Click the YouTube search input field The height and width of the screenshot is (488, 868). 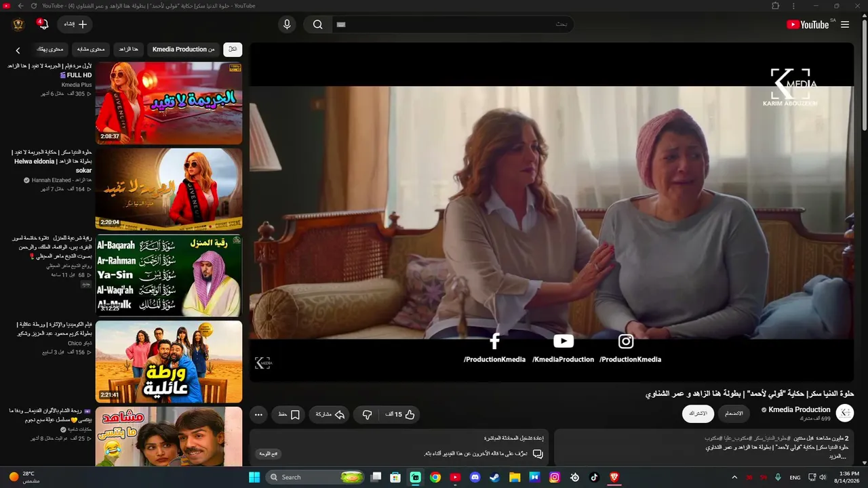point(453,24)
